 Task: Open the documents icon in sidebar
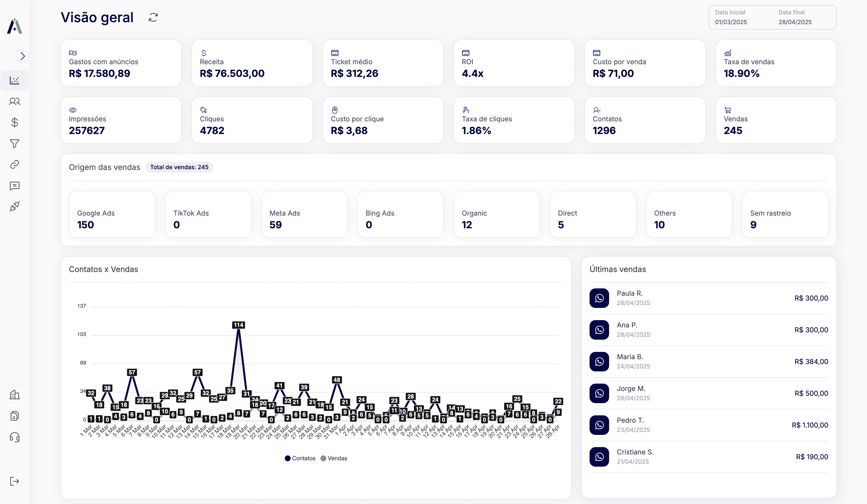(14, 416)
